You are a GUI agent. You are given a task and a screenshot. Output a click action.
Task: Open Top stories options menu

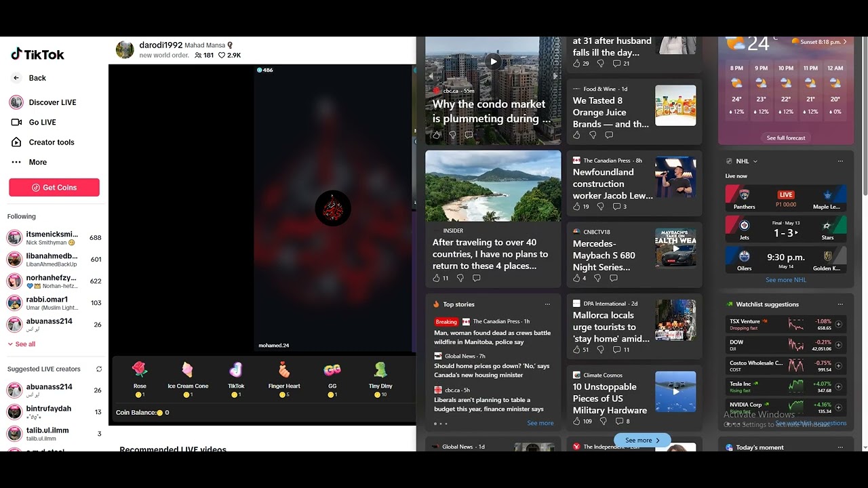click(547, 304)
